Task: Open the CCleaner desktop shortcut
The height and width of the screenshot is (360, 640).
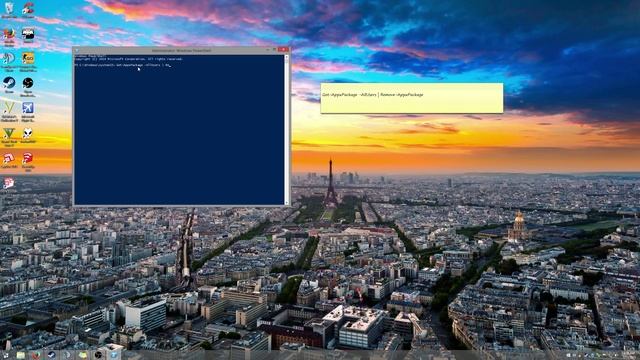Action: click(28, 9)
